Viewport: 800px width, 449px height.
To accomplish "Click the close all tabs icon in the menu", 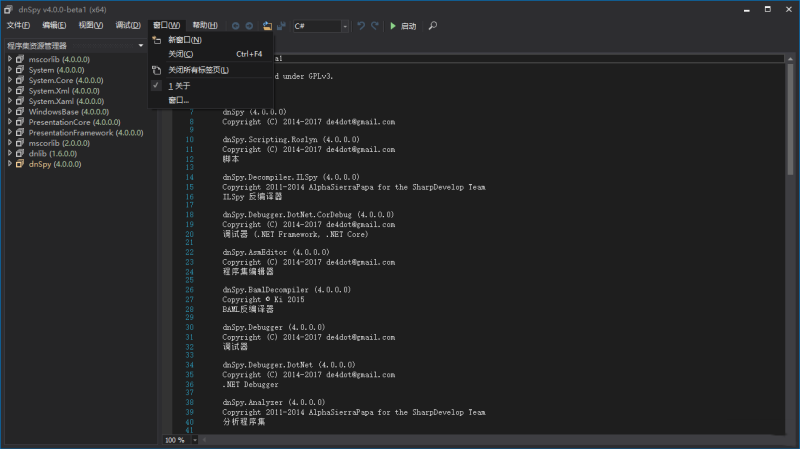I will (x=157, y=70).
